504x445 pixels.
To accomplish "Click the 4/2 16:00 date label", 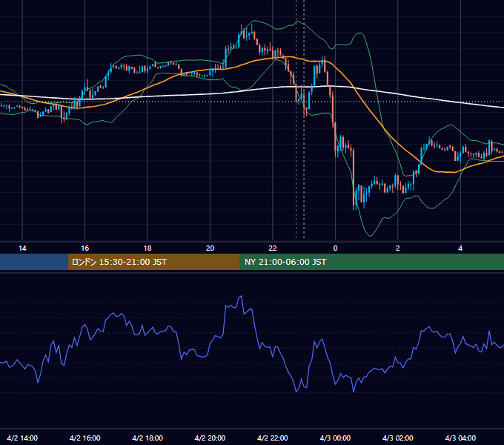I will pyautogui.click(x=84, y=438).
